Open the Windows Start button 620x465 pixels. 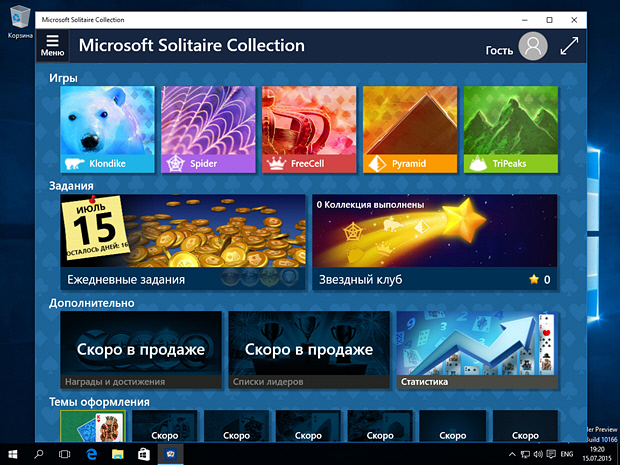coord(13,454)
